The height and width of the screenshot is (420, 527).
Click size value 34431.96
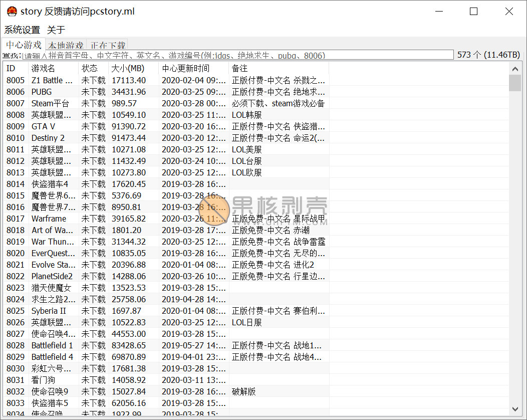(x=129, y=92)
